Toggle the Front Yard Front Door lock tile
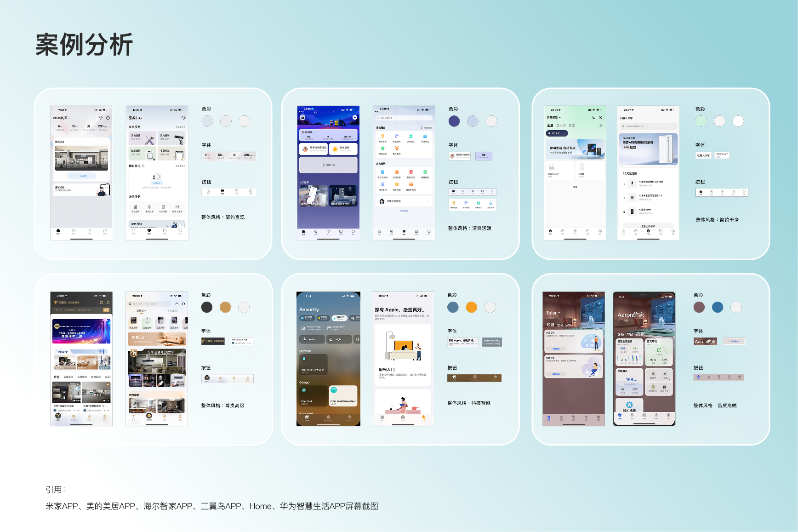The height and width of the screenshot is (532, 798). (313, 364)
